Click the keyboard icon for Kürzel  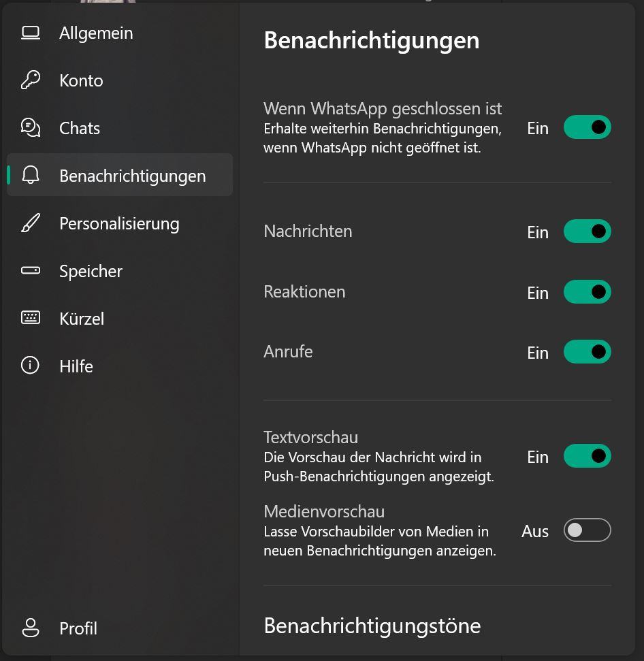coord(31,319)
